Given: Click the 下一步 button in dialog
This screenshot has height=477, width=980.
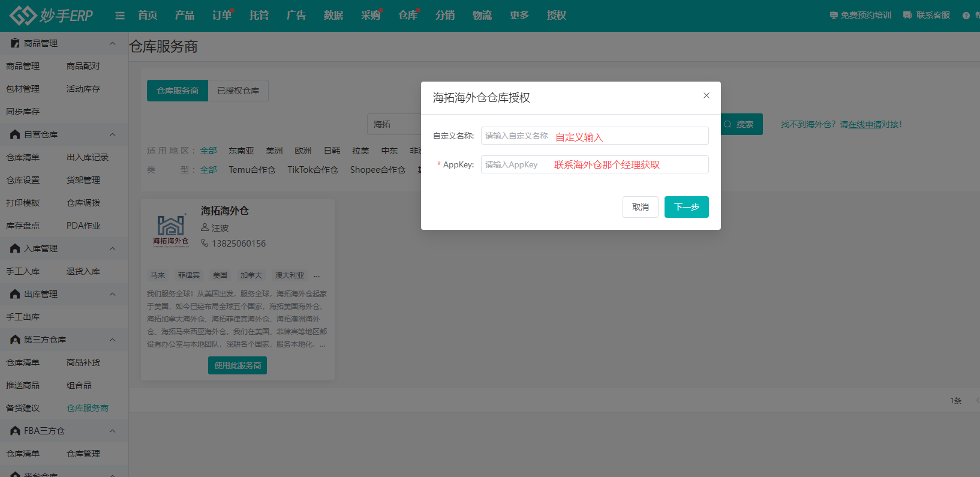Looking at the screenshot, I should pos(686,207).
